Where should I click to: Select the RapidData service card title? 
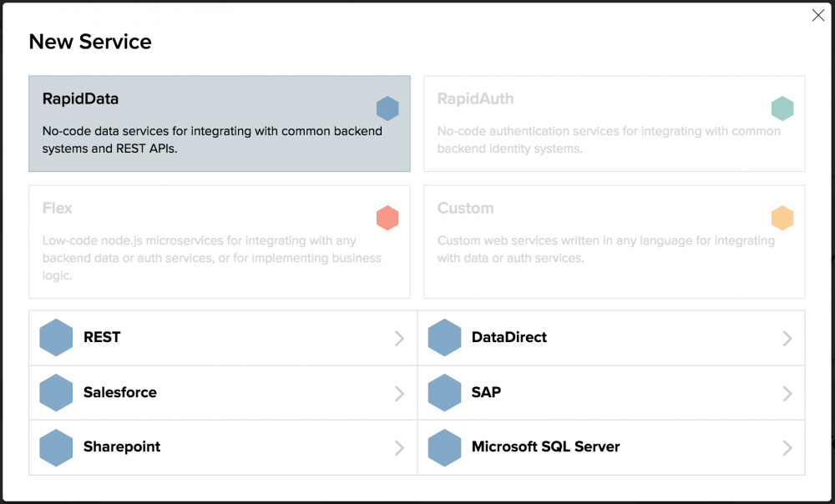pos(81,98)
